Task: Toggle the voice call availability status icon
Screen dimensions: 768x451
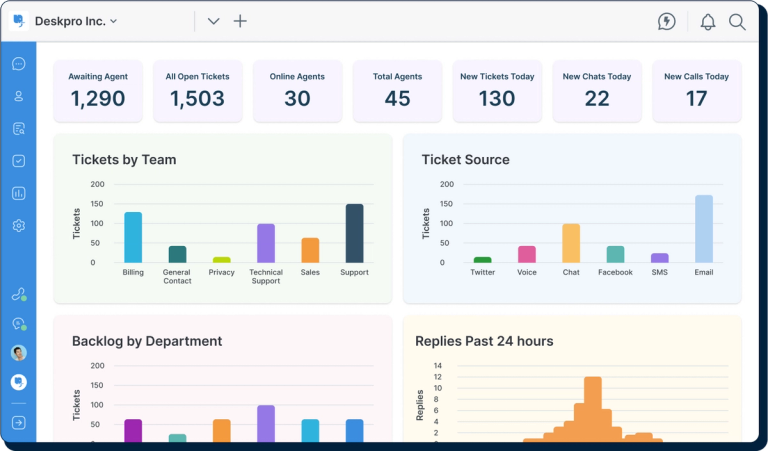Action: point(18,294)
